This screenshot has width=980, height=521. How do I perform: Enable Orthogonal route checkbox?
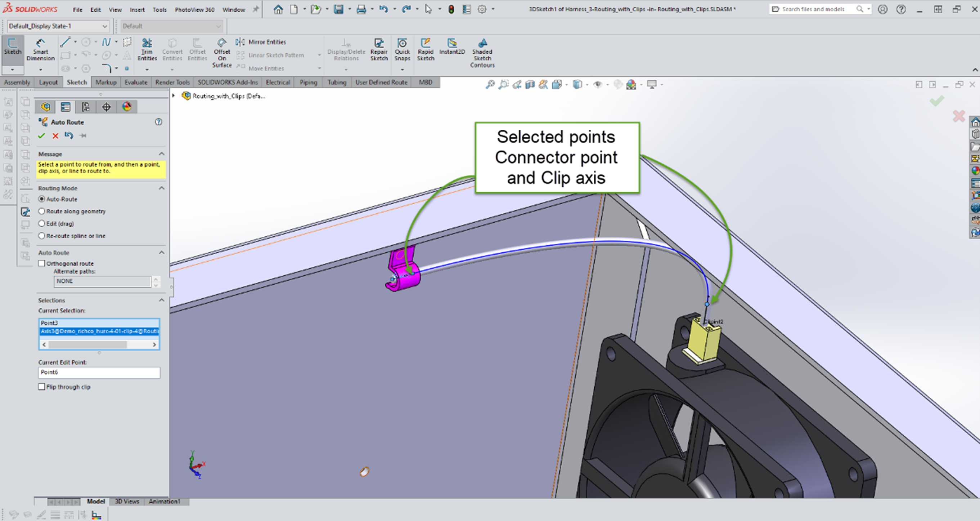click(42, 263)
